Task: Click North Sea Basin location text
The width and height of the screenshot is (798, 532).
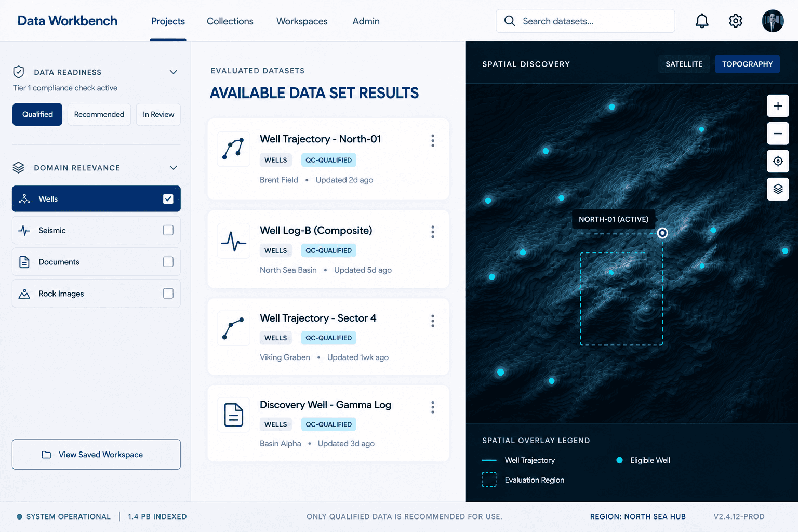Action: tap(288, 270)
